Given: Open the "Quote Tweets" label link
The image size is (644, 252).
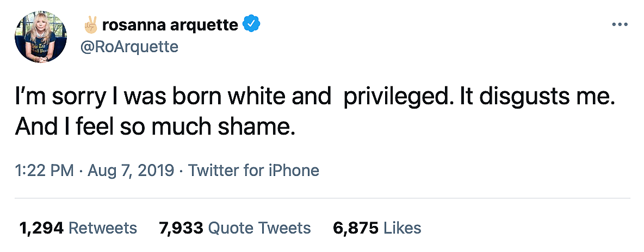Looking at the screenshot, I should (260, 228).
